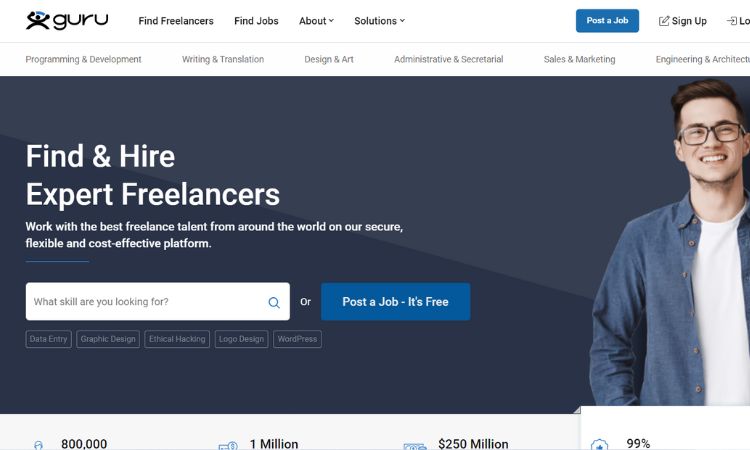Image resolution: width=750 pixels, height=450 pixels.
Task: Expand the About dropdown menu
Action: pyautogui.click(x=316, y=21)
